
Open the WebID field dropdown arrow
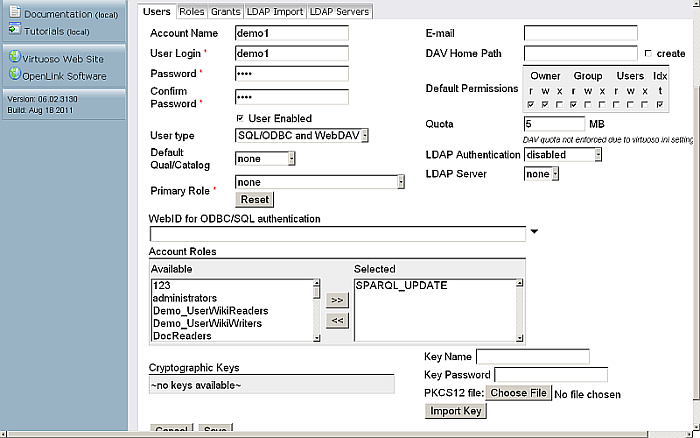click(534, 231)
